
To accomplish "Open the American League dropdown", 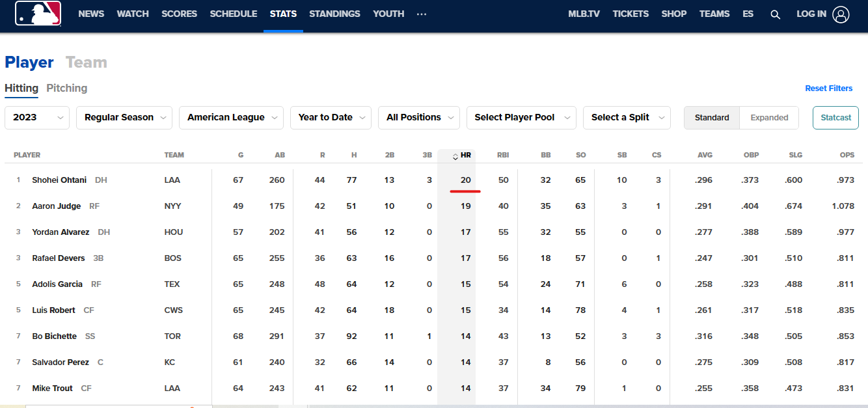I will coord(231,118).
